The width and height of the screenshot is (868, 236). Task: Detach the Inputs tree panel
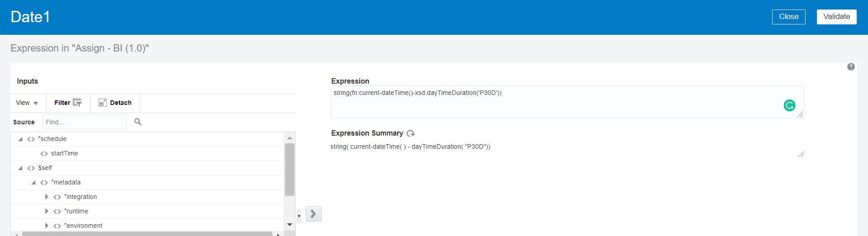click(x=115, y=103)
